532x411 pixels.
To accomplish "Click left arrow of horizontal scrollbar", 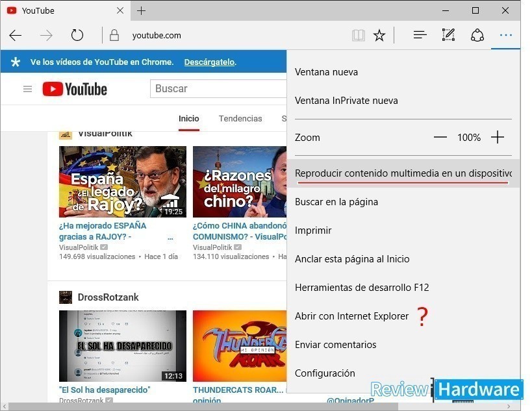I will coord(4,406).
